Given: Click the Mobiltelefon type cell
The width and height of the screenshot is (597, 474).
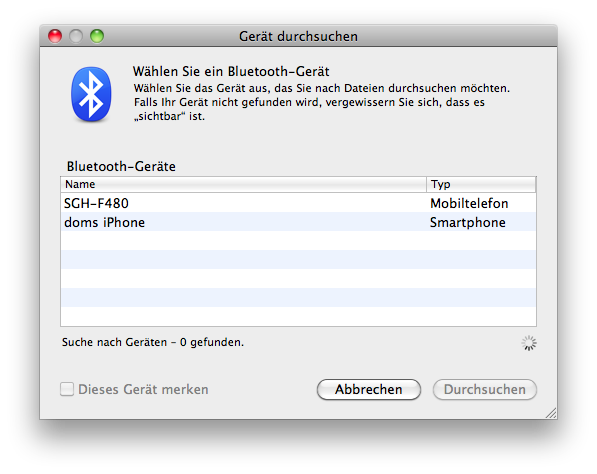Looking at the screenshot, I should [x=469, y=203].
